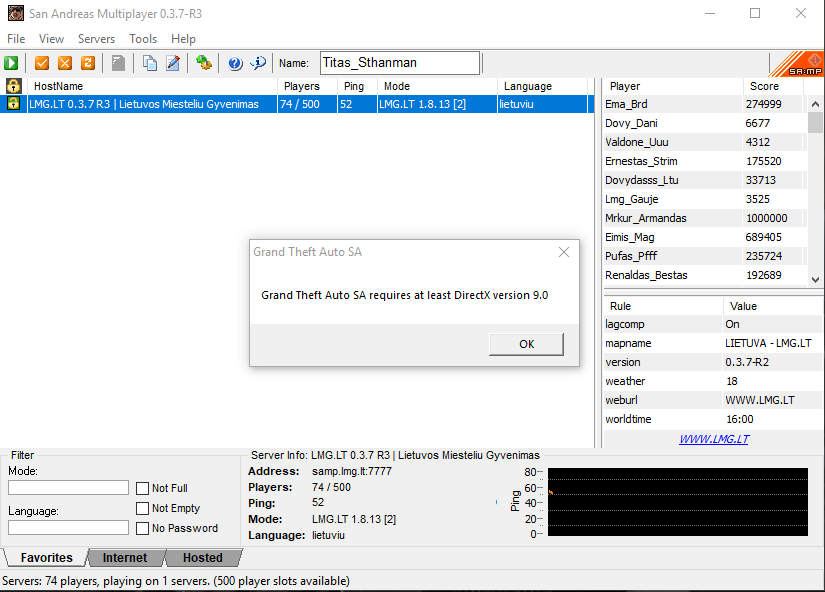Click the weather rule row
Screen dimensions: 825x592
coord(713,381)
